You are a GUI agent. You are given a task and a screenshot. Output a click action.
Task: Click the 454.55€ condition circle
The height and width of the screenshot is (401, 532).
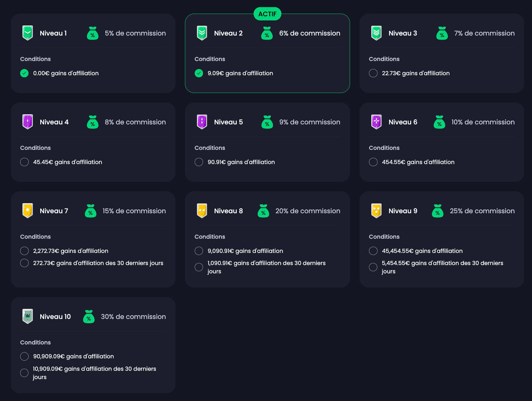pos(373,162)
